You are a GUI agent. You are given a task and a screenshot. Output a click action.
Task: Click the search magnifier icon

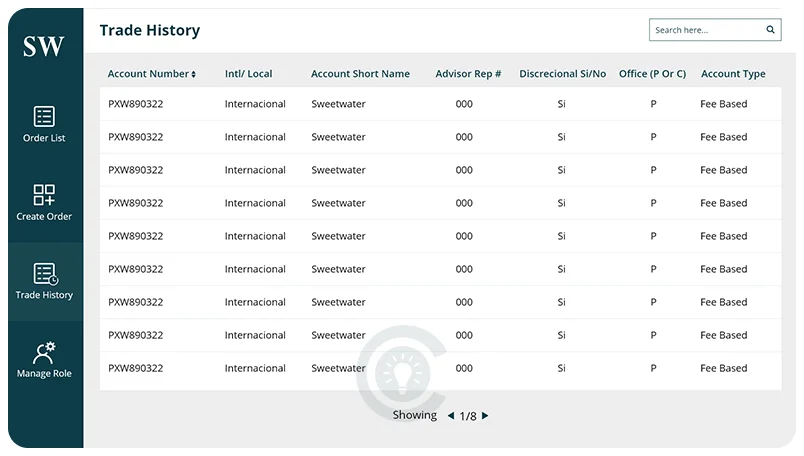coord(770,30)
